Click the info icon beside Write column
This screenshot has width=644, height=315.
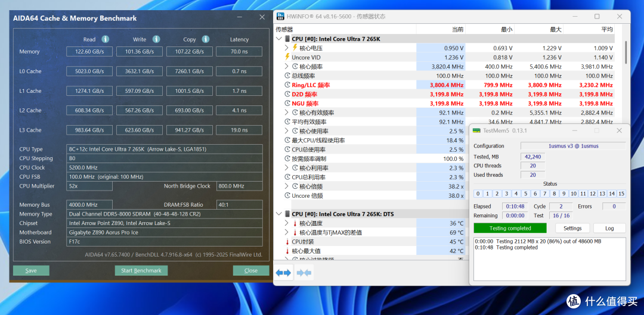[156, 39]
